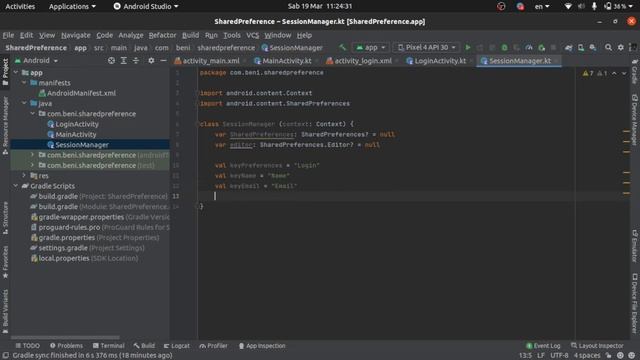
Task: Open Project panel options gear
Action: [151, 60]
